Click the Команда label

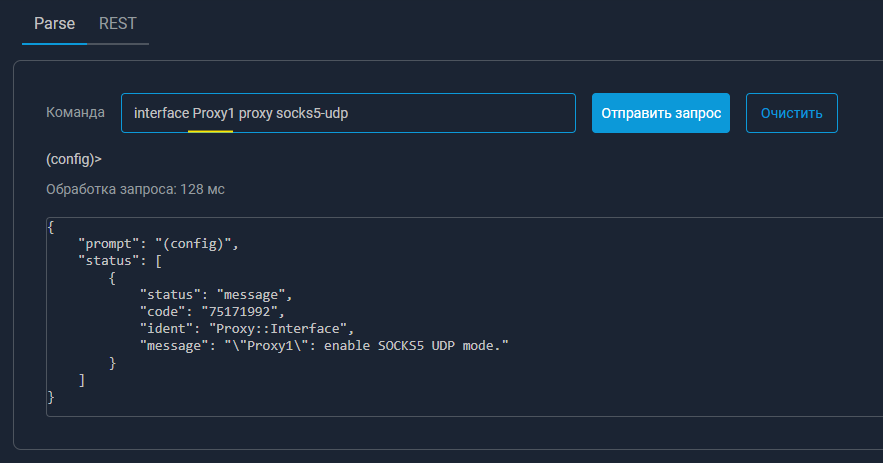(75, 113)
